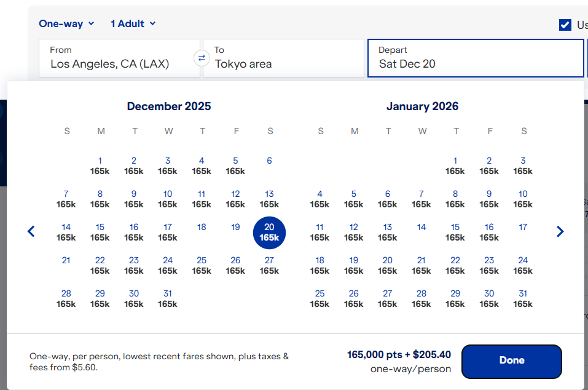
Task: Pick January 15 departure date
Action: pos(455,233)
